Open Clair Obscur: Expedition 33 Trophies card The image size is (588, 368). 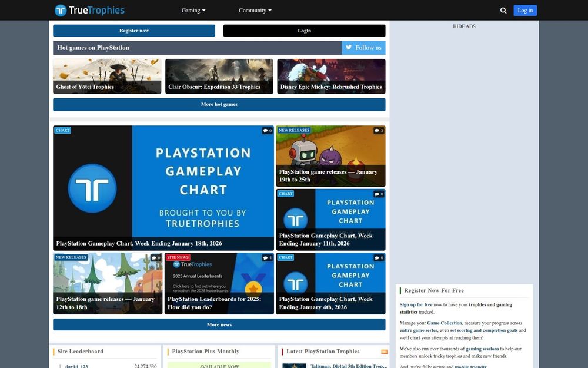click(x=219, y=76)
